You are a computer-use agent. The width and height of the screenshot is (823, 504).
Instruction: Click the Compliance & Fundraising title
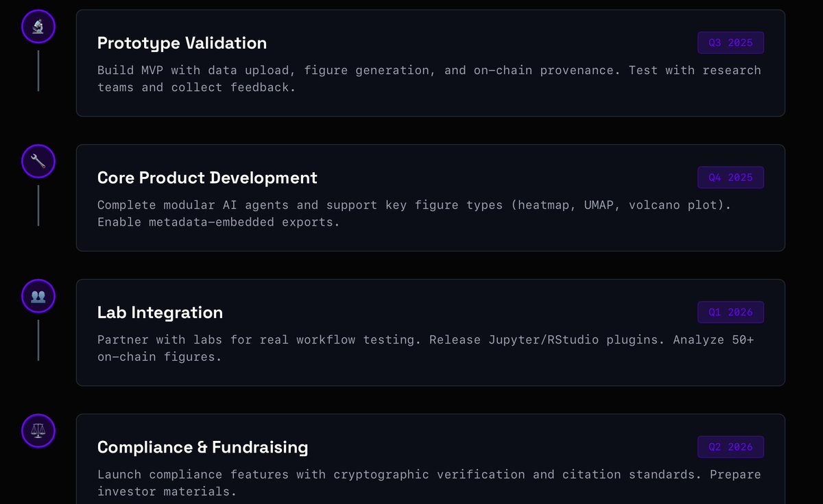tap(202, 448)
